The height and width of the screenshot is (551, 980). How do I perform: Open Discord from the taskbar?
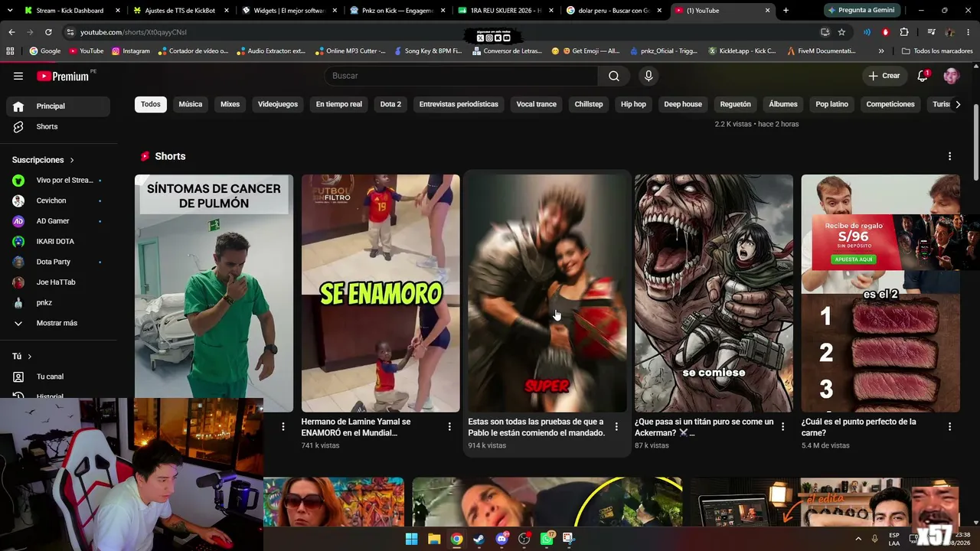[502, 539]
